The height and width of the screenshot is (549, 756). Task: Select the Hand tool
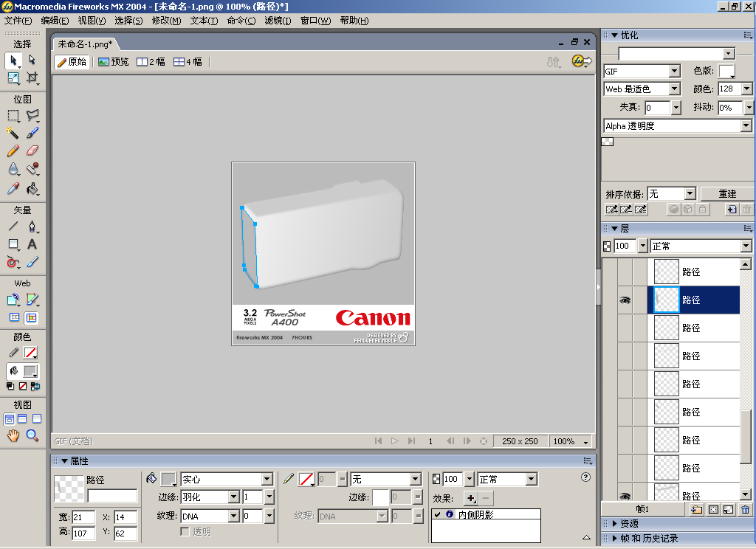13,435
